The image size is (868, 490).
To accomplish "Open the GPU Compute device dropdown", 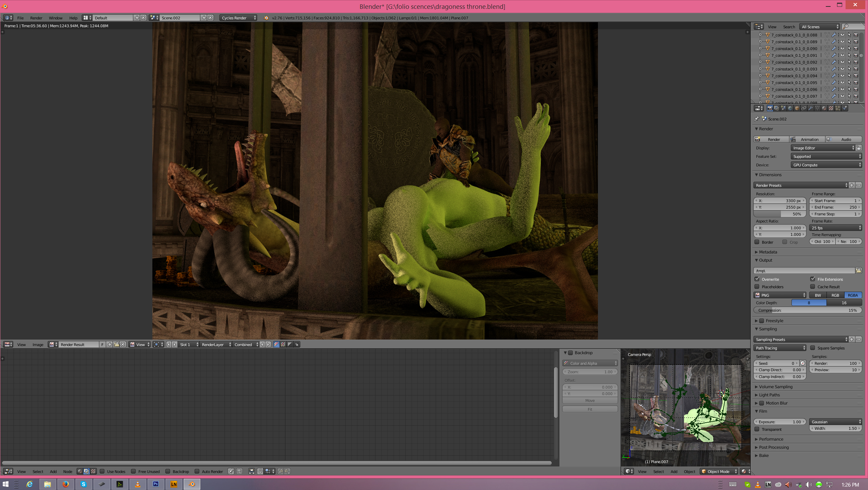I will (x=826, y=165).
